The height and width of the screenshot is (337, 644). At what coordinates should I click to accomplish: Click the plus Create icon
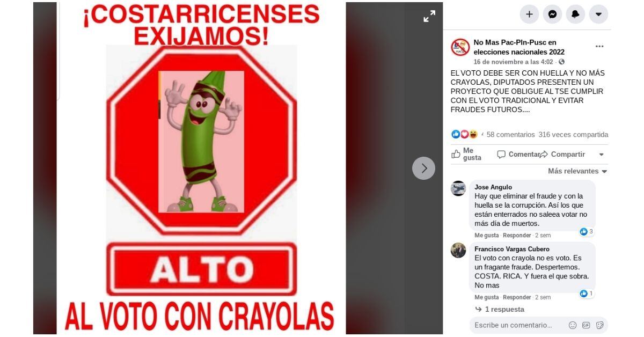[x=529, y=14]
